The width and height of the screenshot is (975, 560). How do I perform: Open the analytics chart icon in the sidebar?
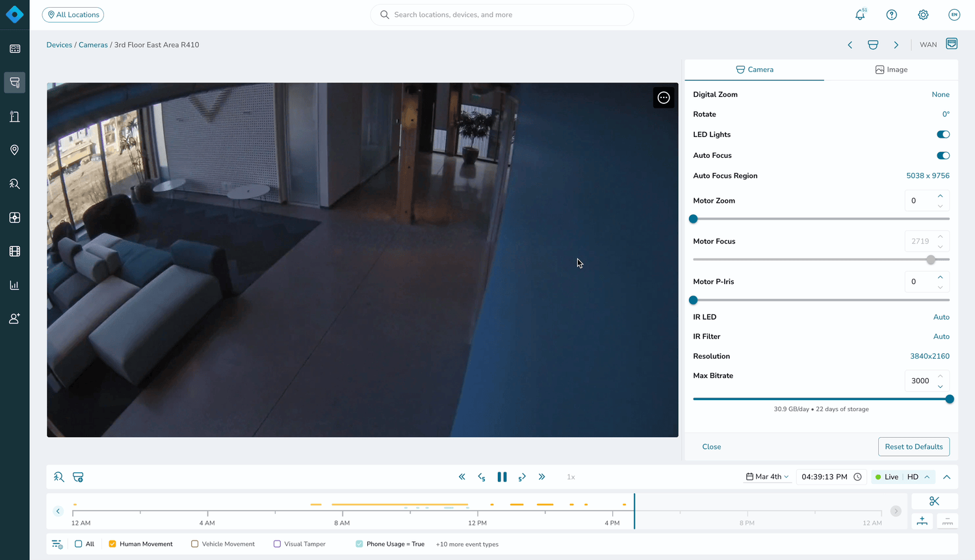pos(14,285)
